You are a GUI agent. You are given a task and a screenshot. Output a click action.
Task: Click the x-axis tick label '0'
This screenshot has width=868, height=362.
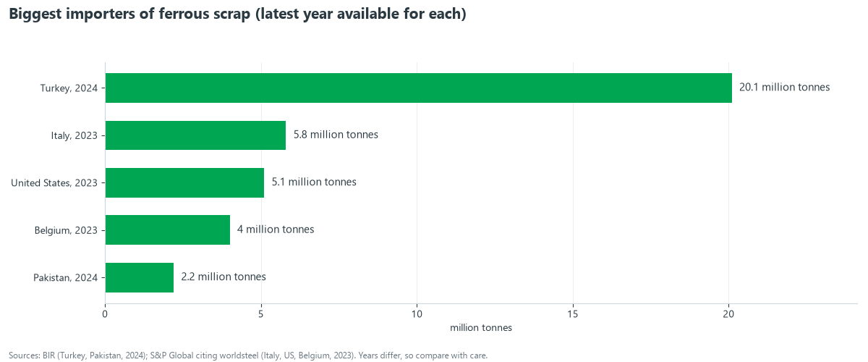tap(106, 313)
